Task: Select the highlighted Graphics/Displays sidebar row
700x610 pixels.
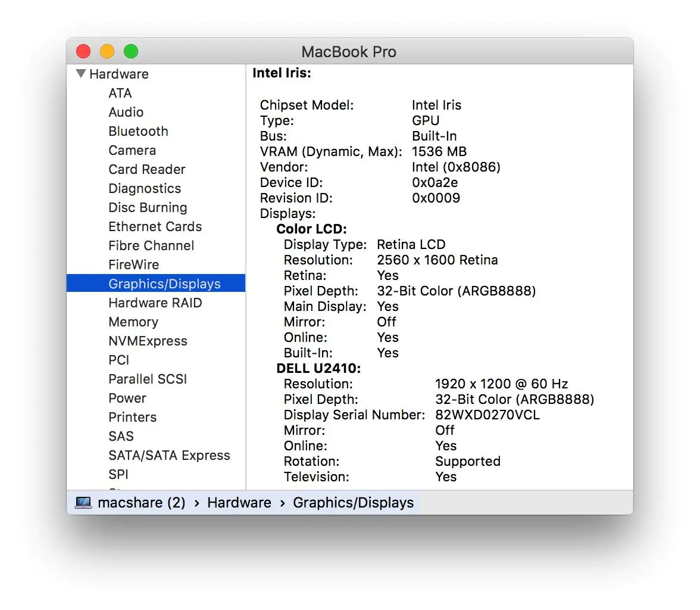Action: point(156,284)
